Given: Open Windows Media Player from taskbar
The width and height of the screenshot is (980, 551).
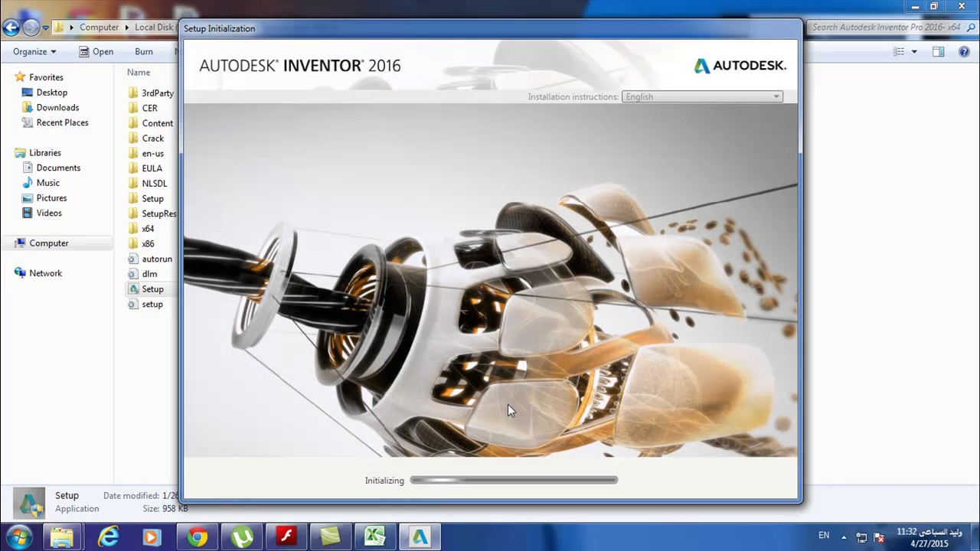Looking at the screenshot, I should pyautogui.click(x=151, y=537).
